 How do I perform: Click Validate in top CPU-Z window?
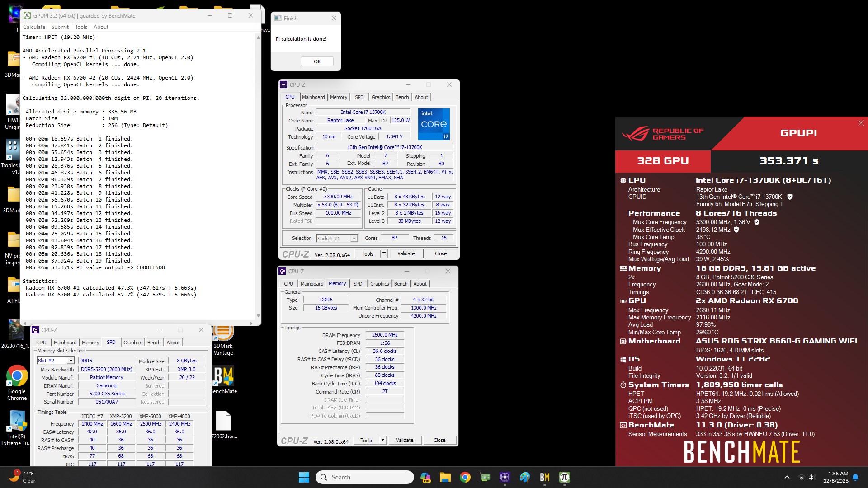pyautogui.click(x=406, y=253)
